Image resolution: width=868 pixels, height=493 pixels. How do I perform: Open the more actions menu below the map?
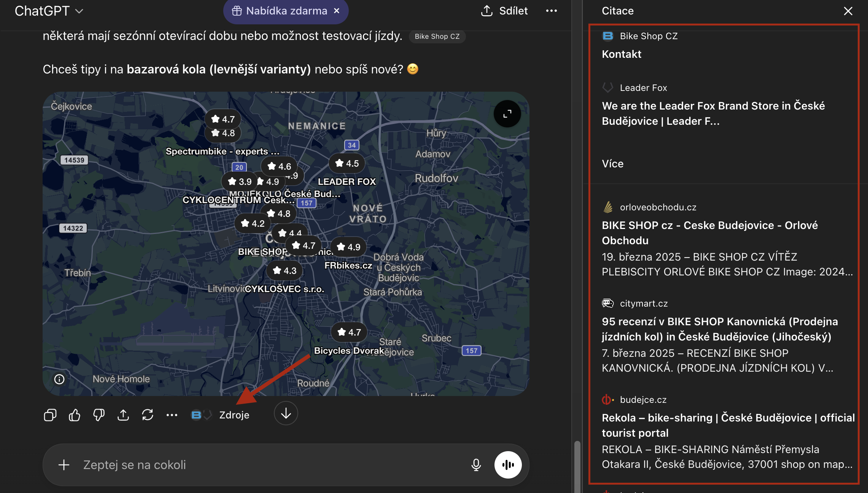pyautogui.click(x=172, y=415)
